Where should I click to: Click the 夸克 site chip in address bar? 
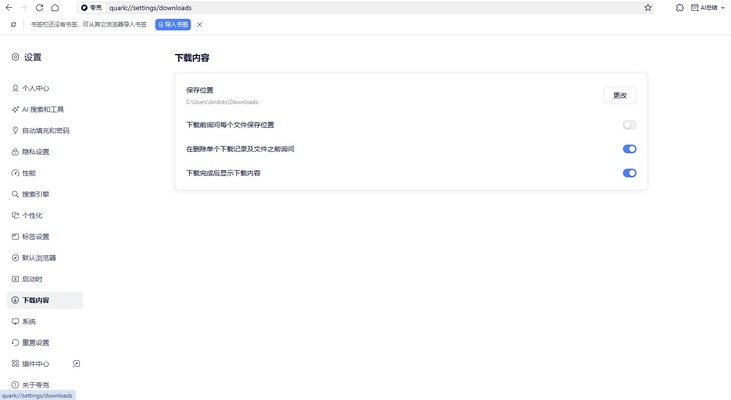[x=91, y=7]
